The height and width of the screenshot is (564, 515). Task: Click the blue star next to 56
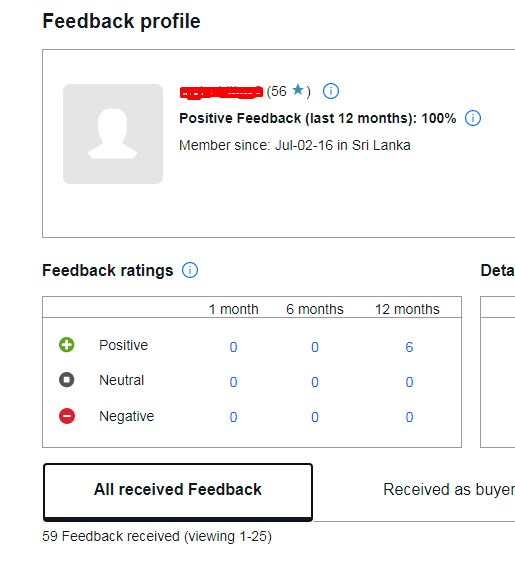(298, 90)
